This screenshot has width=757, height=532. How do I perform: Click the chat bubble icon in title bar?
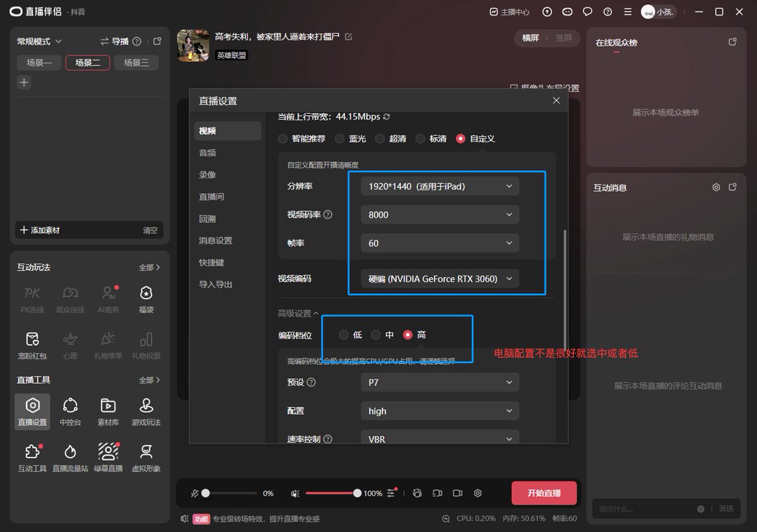click(587, 12)
